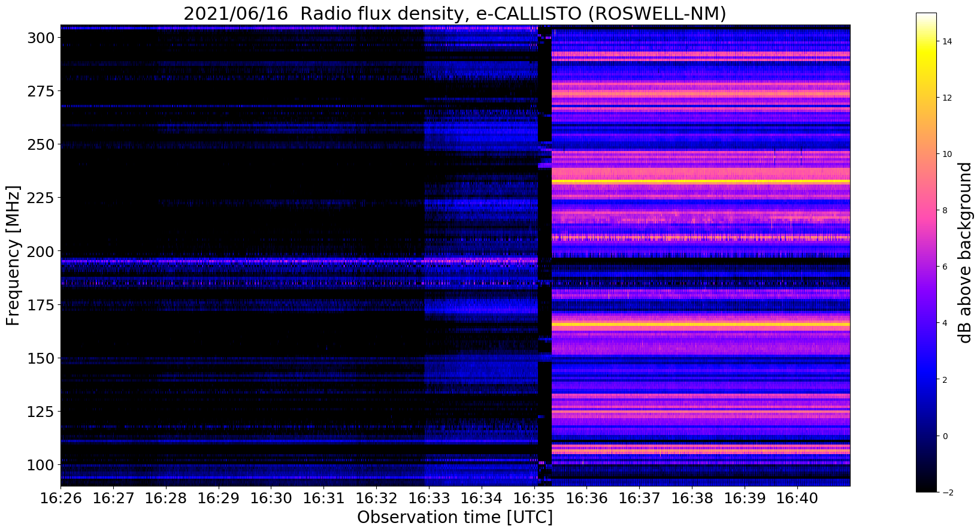Click the 250 frequency tick label

pos(41,145)
